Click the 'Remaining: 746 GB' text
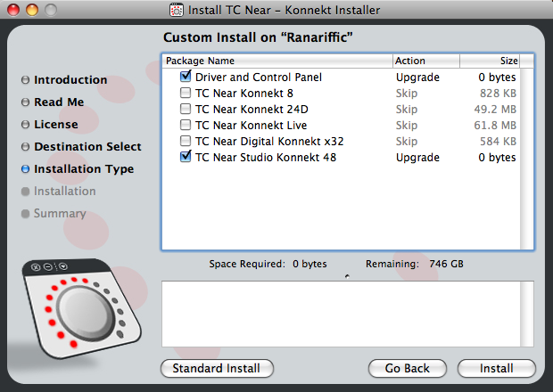This screenshot has height=392, width=553. [x=415, y=264]
